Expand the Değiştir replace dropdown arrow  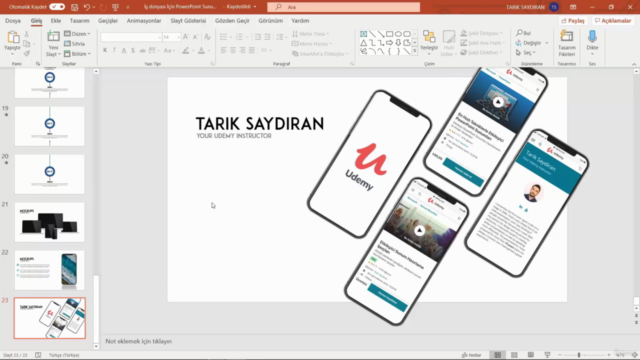pos(547,43)
